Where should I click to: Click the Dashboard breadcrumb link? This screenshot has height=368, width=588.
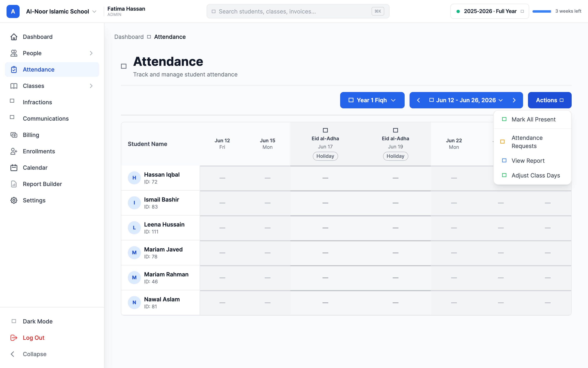129,37
